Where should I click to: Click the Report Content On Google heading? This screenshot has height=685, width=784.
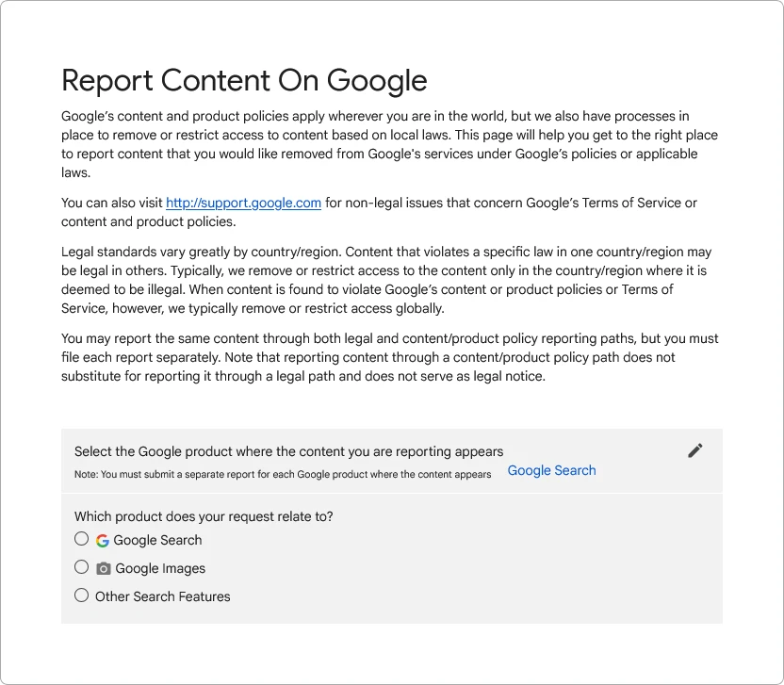point(244,80)
